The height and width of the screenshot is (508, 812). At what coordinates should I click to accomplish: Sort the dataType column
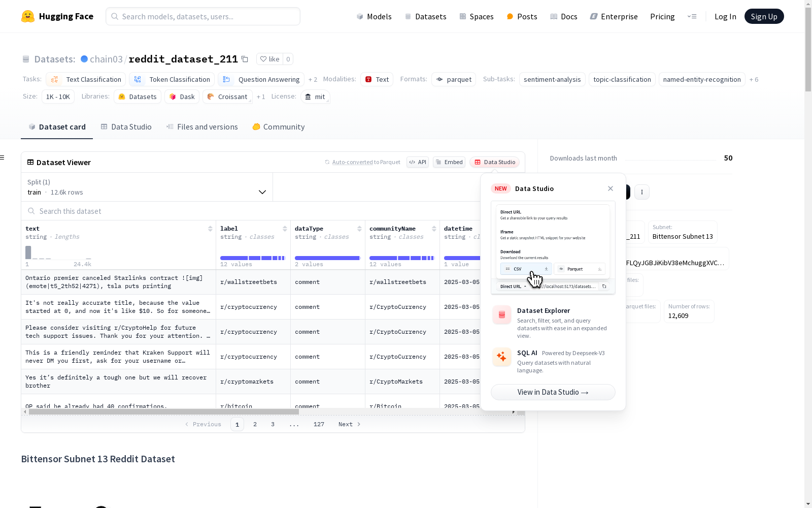pos(359,229)
